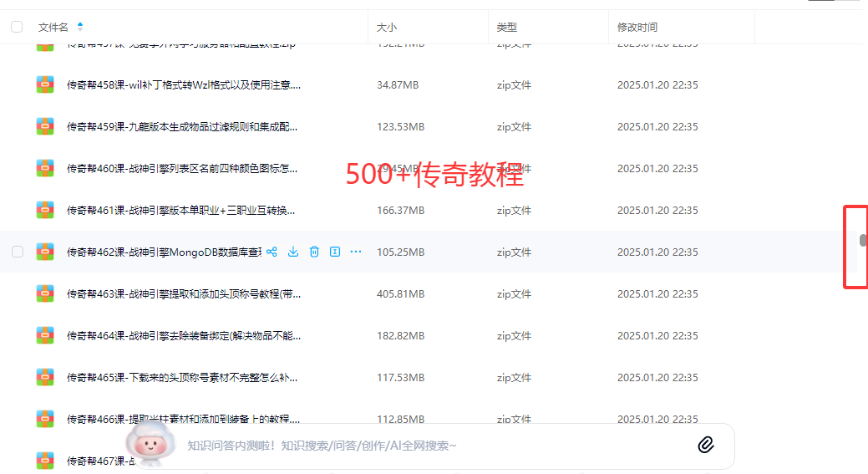Click zip icon of 传奇帮464课 file

coord(45,335)
